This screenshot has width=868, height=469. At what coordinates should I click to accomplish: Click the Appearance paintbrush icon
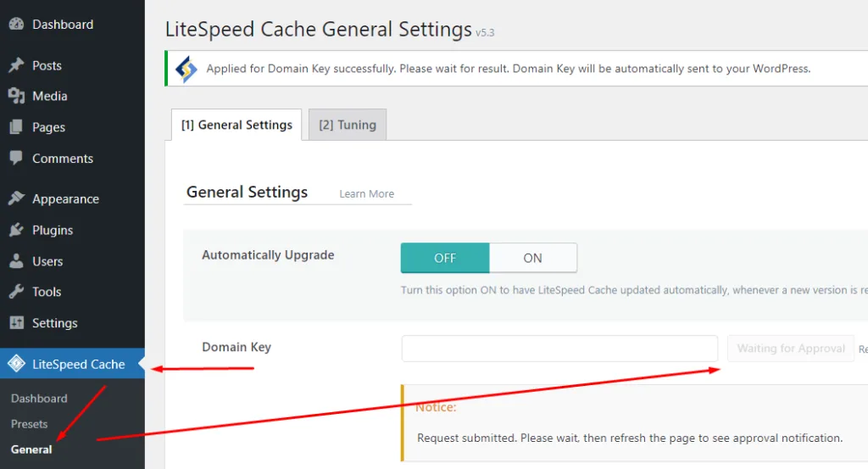pos(16,198)
